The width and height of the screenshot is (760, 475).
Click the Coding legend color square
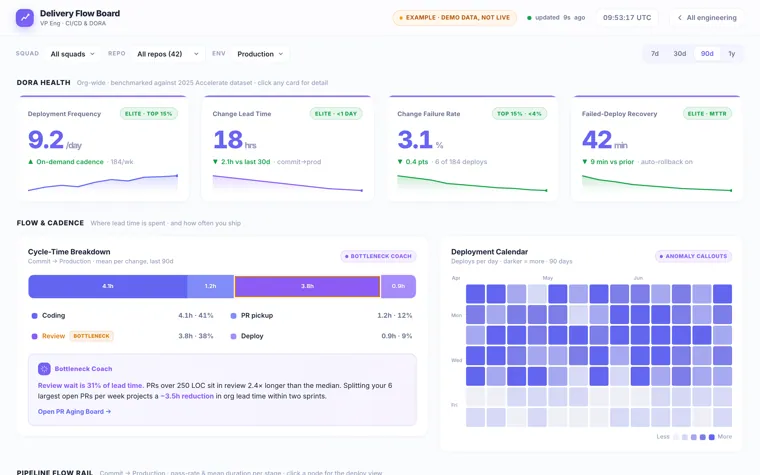click(34, 316)
